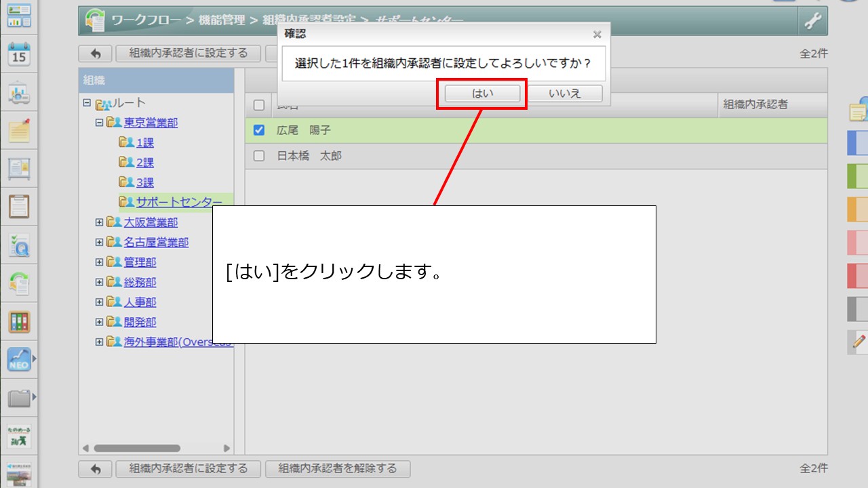Open the blue NEO icon in sidebar
This screenshot has height=488, width=868.
coord(19,359)
